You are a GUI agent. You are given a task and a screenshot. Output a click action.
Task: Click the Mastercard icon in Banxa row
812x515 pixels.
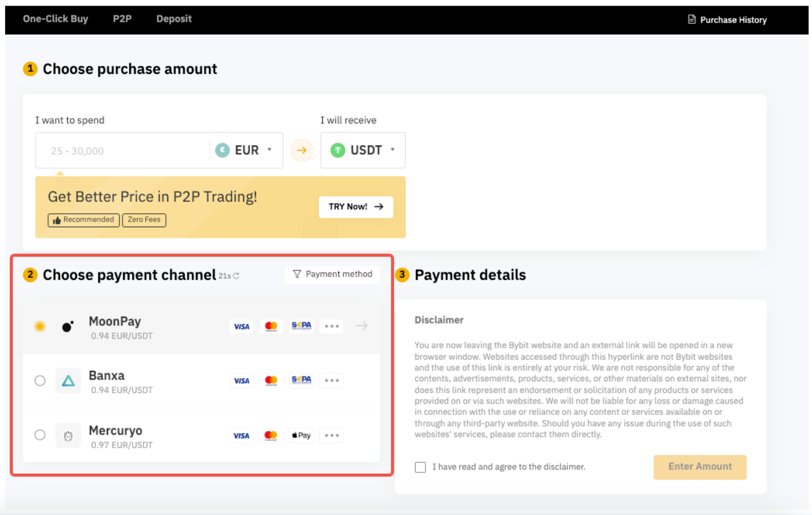pyautogui.click(x=271, y=381)
